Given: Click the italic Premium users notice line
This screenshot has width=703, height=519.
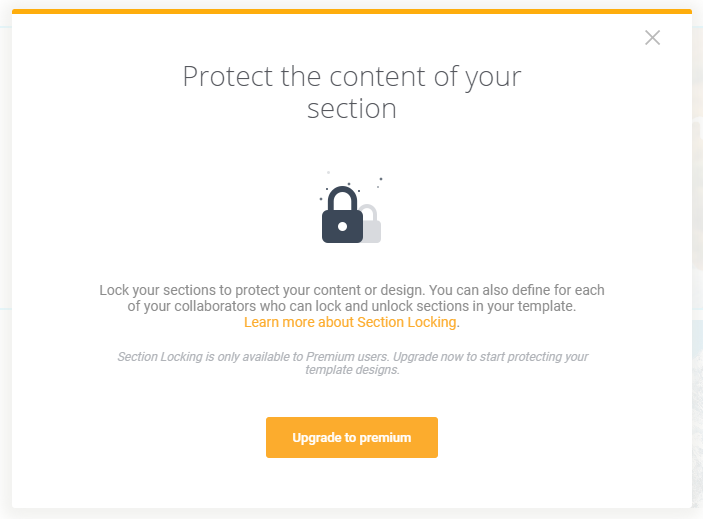Looking at the screenshot, I should (x=352, y=357).
